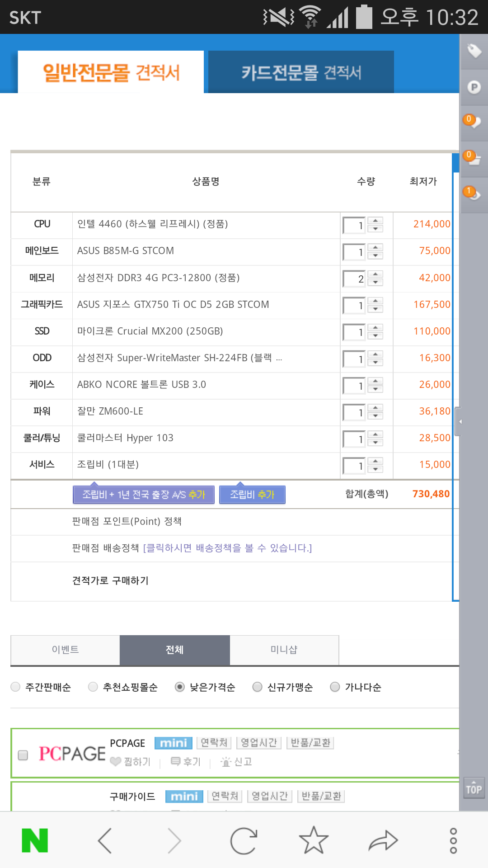Click the 서비스 조립비 quantity field
Screen dimensions: 488x868
point(355,466)
